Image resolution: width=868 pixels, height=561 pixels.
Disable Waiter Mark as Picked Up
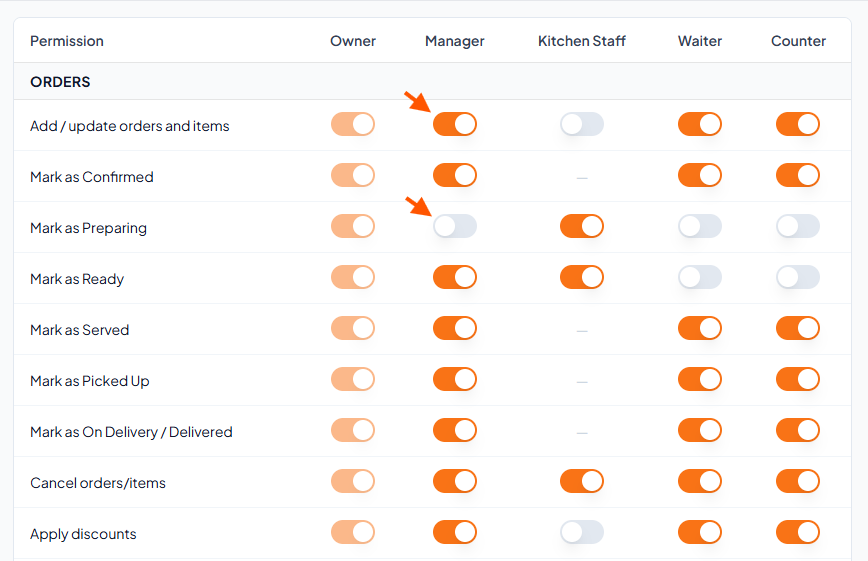[x=700, y=379]
